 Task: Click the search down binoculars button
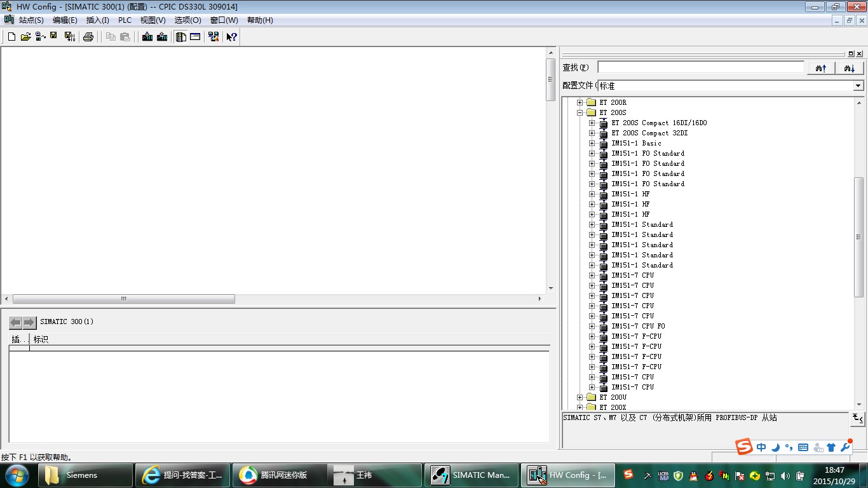[850, 68]
